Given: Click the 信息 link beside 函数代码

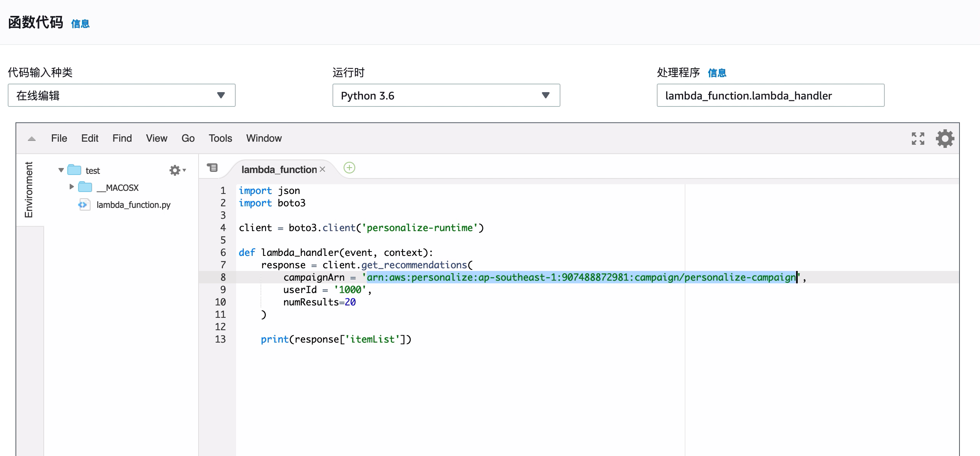Looking at the screenshot, I should click(81, 24).
